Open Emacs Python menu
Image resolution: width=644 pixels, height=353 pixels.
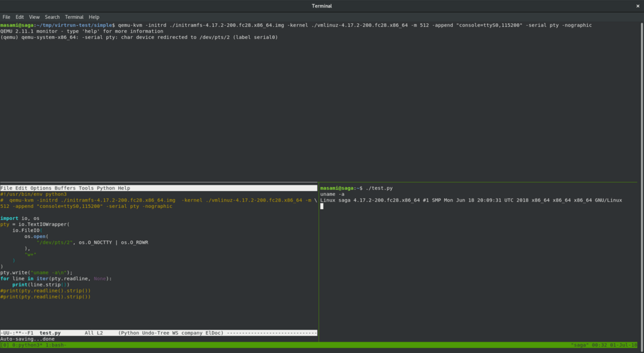106,188
